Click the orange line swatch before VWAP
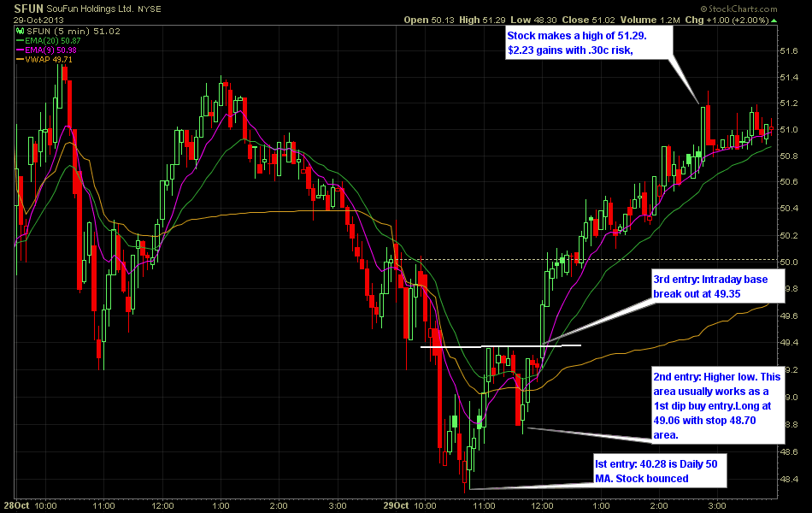This screenshot has height=513, width=812. [x=21, y=60]
